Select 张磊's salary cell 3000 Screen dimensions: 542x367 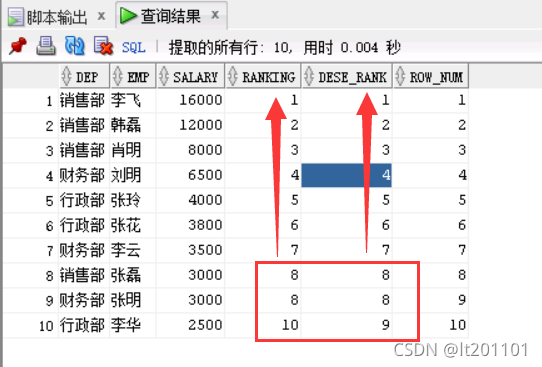[191, 275]
